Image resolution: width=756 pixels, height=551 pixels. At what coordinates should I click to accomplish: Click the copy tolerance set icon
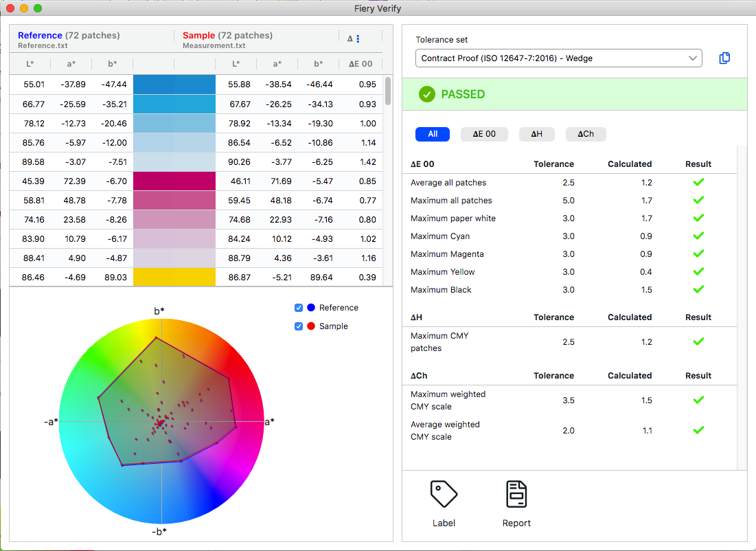(724, 58)
